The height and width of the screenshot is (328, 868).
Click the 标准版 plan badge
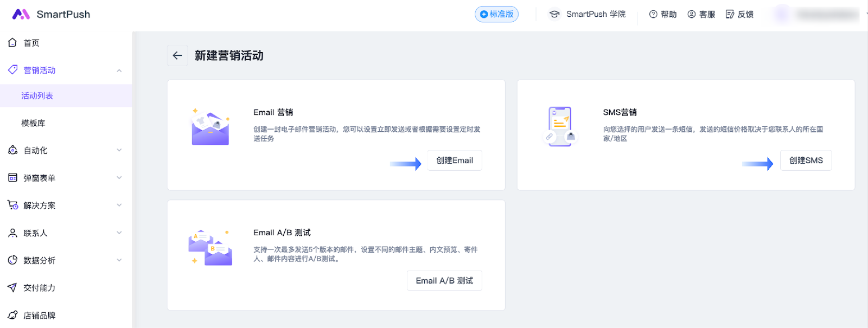tap(496, 14)
